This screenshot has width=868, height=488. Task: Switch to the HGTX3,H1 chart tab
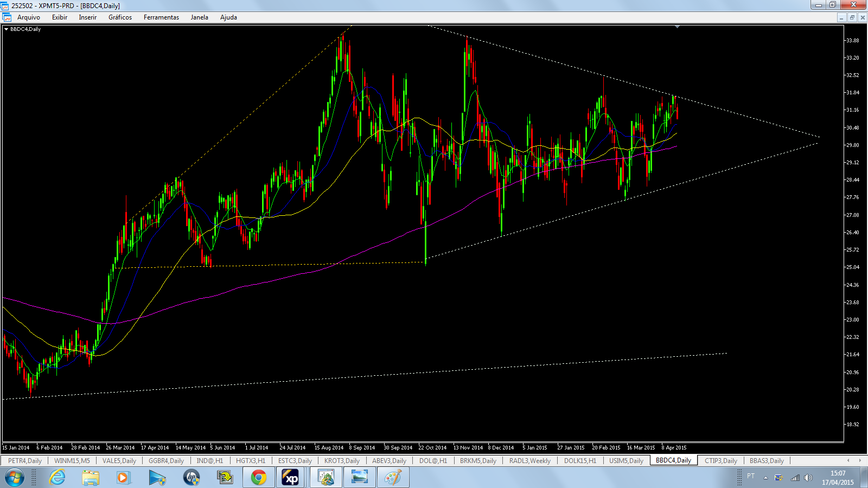251,461
